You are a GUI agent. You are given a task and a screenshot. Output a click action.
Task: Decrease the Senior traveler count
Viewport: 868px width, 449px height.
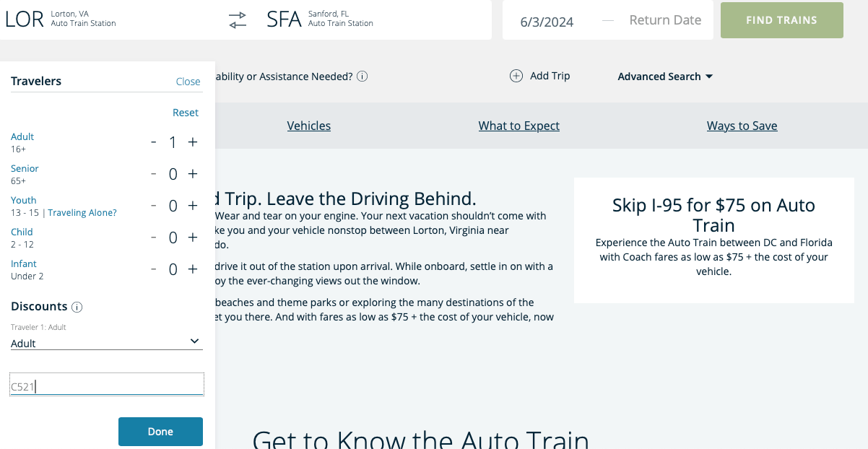tap(153, 173)
